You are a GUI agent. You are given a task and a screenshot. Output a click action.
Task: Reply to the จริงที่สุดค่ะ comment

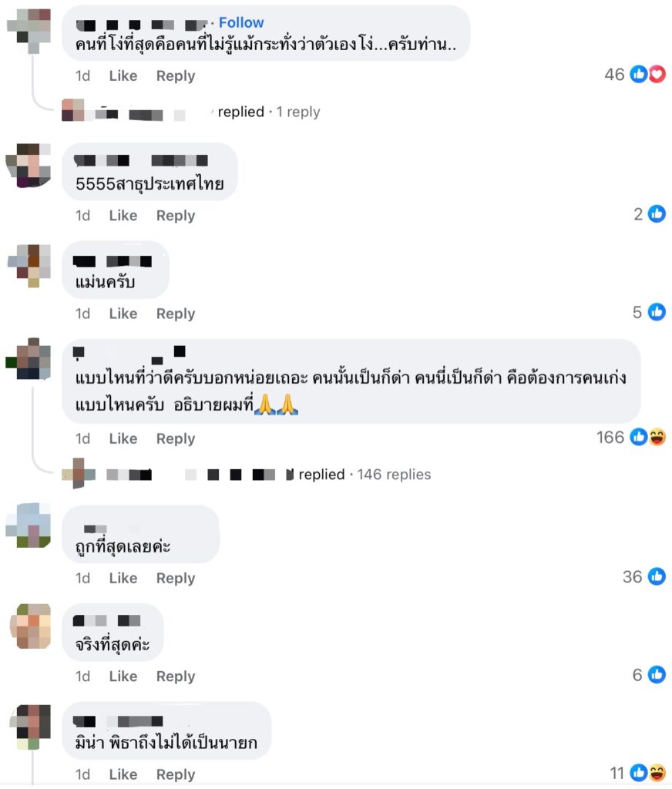pos(176,677)
